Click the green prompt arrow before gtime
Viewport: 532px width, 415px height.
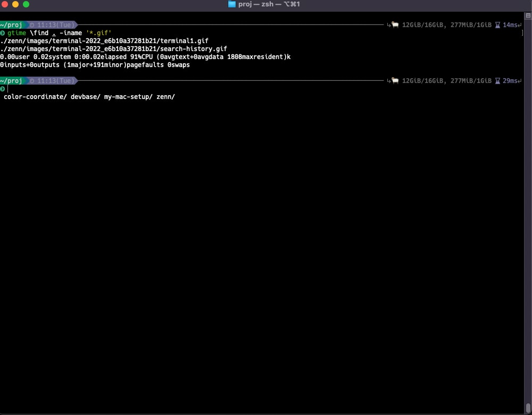2,33
